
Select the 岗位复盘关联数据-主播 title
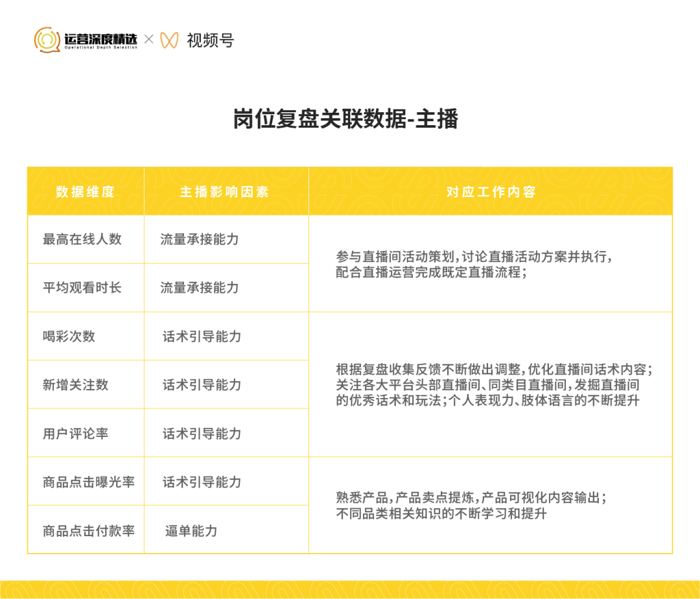click(345, 119)
